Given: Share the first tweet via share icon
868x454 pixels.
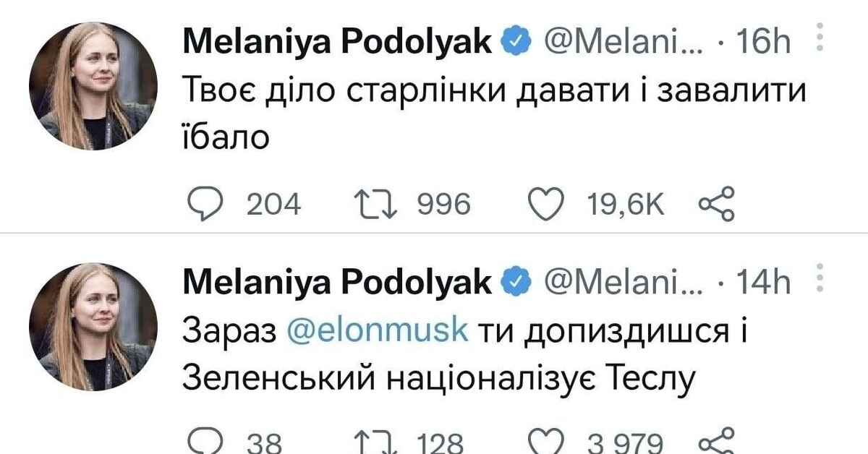Looking at the screenshot, I should click(x=717, y=203).
